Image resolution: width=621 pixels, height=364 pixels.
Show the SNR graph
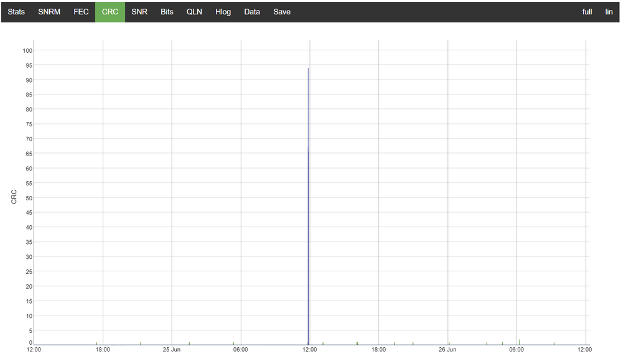(139, 12)
